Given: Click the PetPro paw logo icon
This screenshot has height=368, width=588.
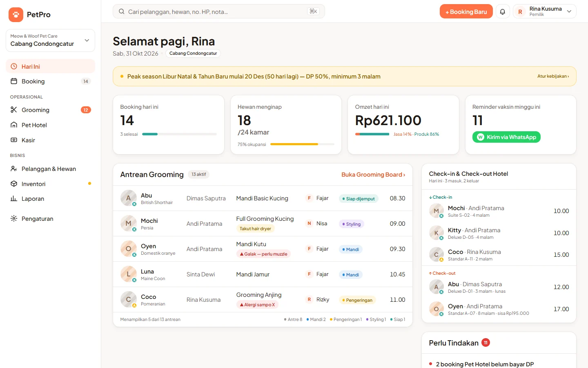Looking at the screenshot, I should click(x=16, y=14).
